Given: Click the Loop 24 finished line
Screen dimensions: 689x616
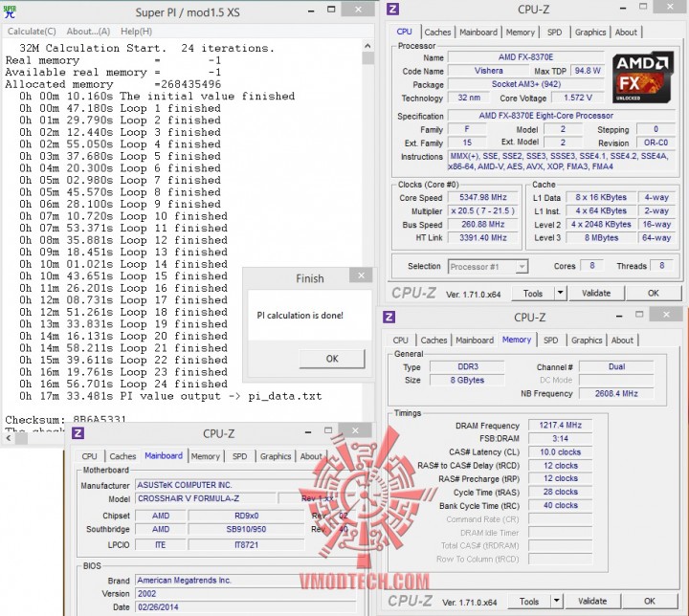Looking at the screenshot, I should point(123,384).
